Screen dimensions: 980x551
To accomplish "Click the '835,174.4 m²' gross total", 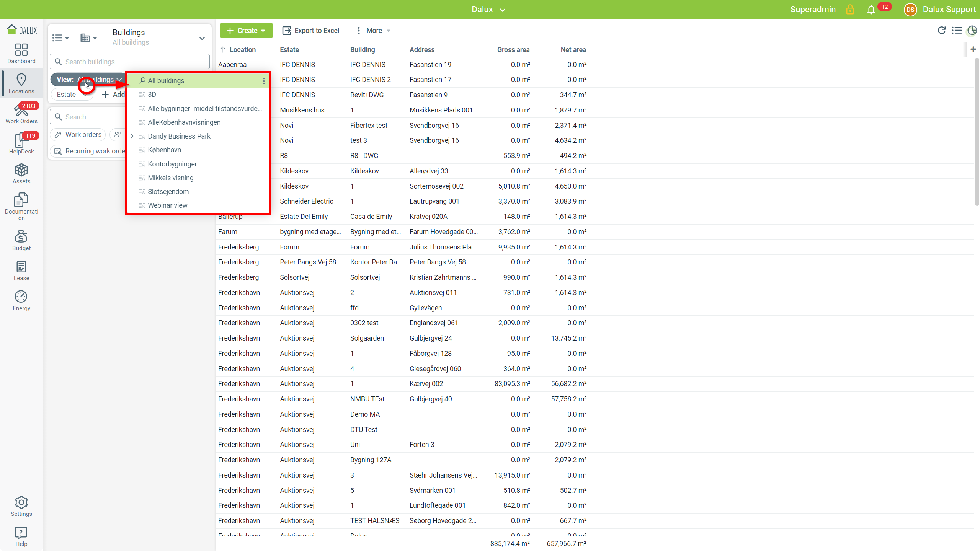I will click(510, 544).
